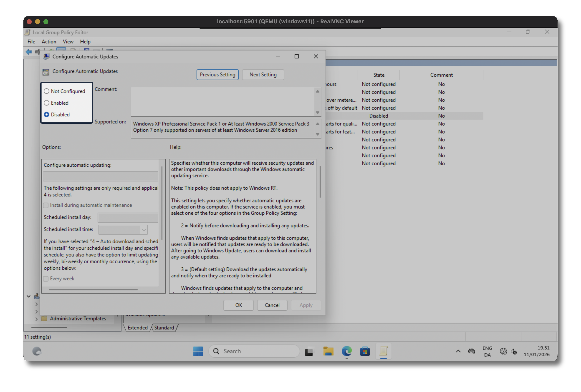Open File Explorer from taskbar
Image resolution: width=581 pixels, height=392 pixels.
[328, 351]
